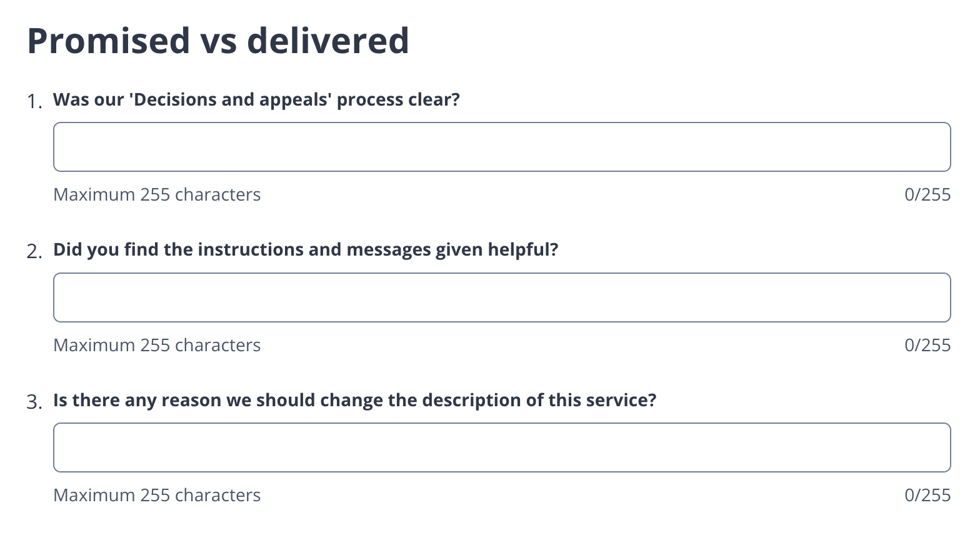Click the question 'Was our Decisions and appeals process clear?'
Image resolution: width=980 pixels, height=535 pixels.
pyautogui.click(x=256, y=99)
